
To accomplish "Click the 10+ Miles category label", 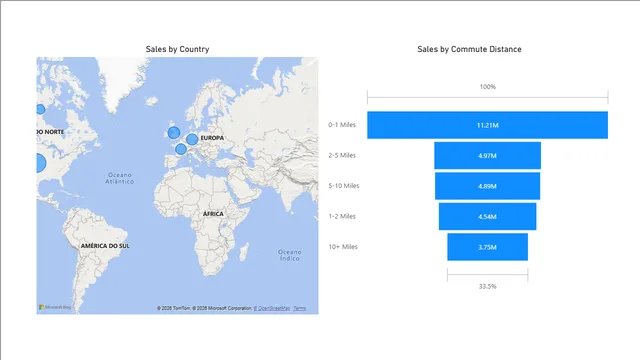I will (x=343, y=247).
